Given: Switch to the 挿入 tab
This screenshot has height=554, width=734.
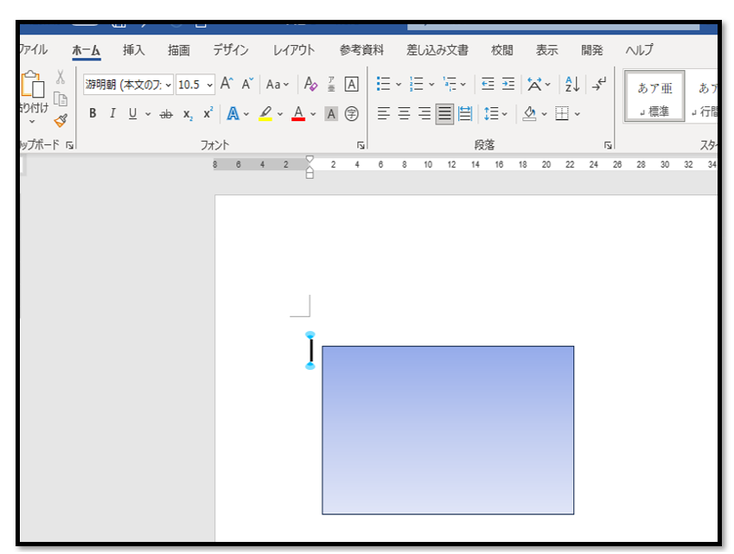Looking at the screenshot, I should click(134, 50).
